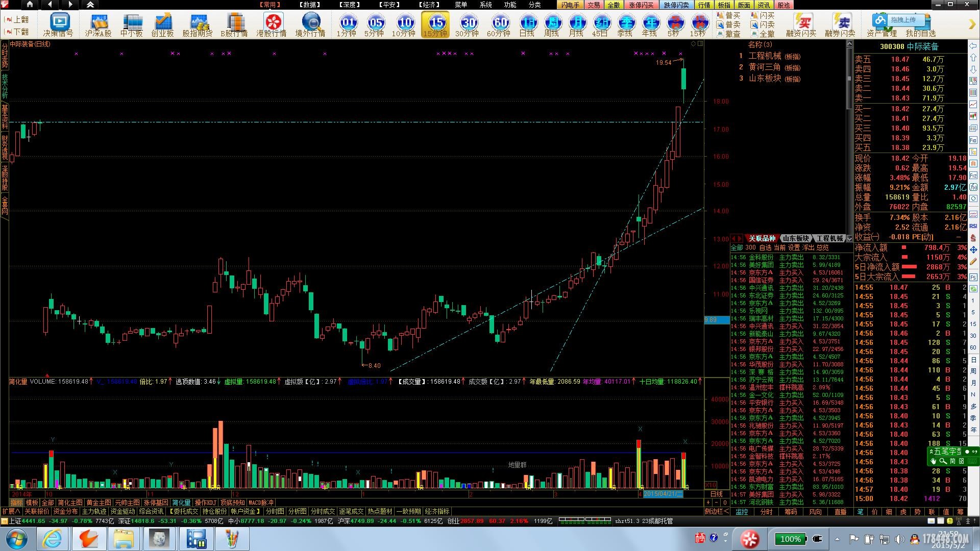Open 沪深A股 market list
Screen dimensions: 980x551
98,24
